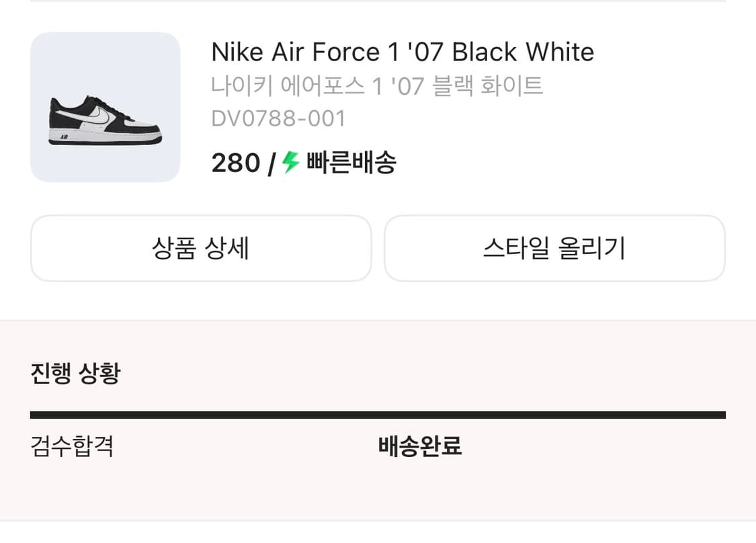Select the 검수합격 inspection status step
Screen dimensions: 756x543
point(71,446)
